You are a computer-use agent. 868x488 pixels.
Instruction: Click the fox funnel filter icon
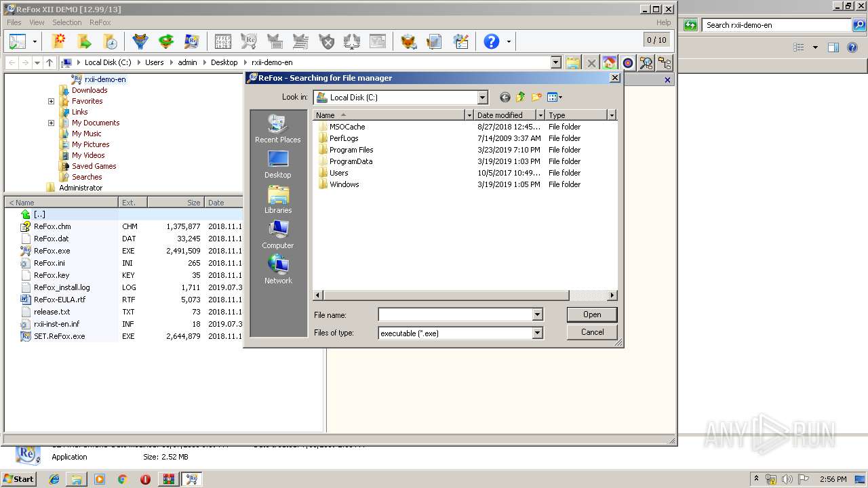point(140,41)
